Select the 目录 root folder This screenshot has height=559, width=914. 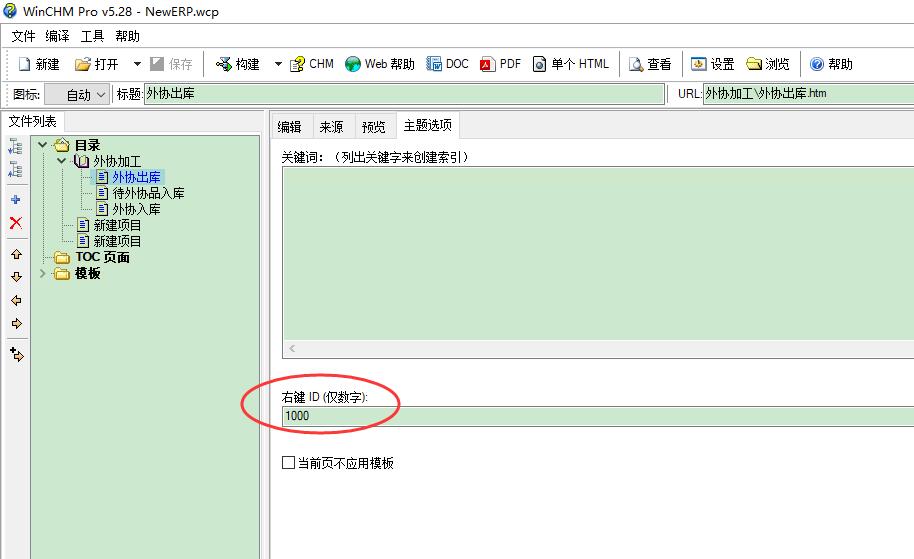coord(87,145)
